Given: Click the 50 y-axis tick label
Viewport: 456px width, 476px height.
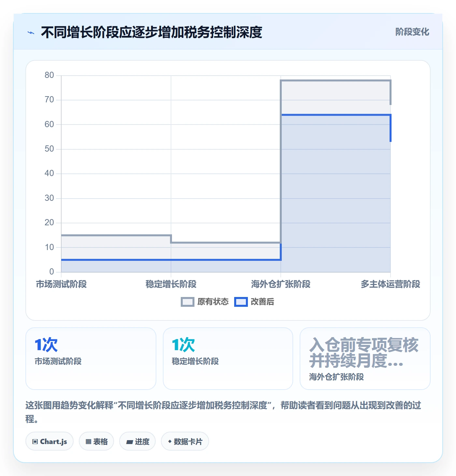Looking at the screenshot, I should (50, 149).
